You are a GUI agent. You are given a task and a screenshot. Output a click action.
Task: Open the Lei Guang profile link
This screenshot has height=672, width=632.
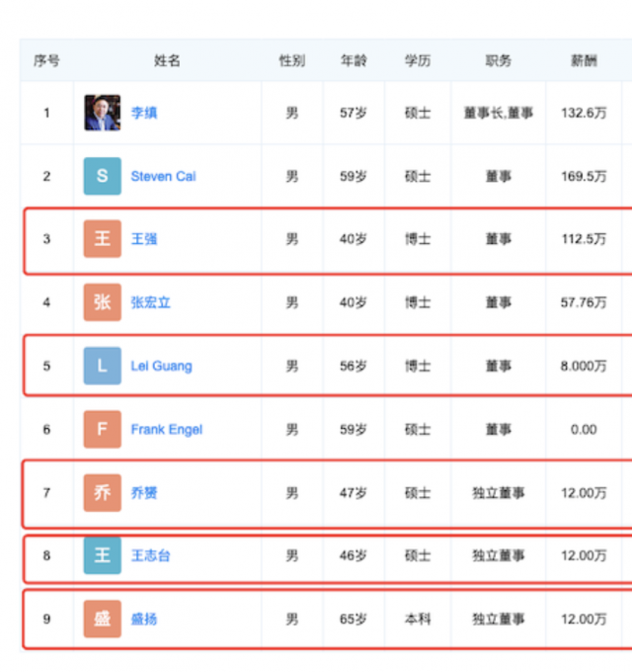click(161, 366)
